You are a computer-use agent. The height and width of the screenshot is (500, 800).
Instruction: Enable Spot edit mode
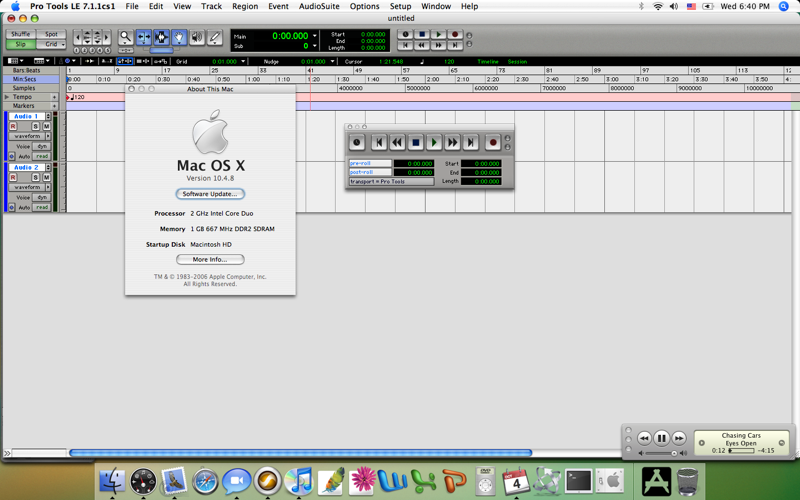click(51, 34)
